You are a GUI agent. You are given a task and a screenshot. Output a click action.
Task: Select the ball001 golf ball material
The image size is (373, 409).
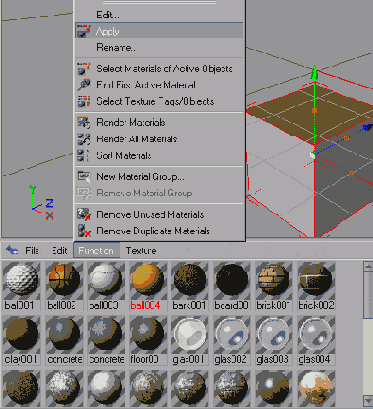tap(21, 286)
